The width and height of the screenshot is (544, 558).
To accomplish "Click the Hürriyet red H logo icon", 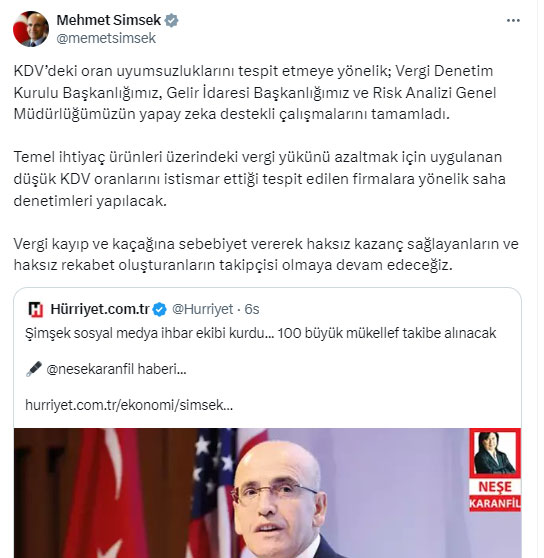I will pyautogui.click(x=36, y=309).
